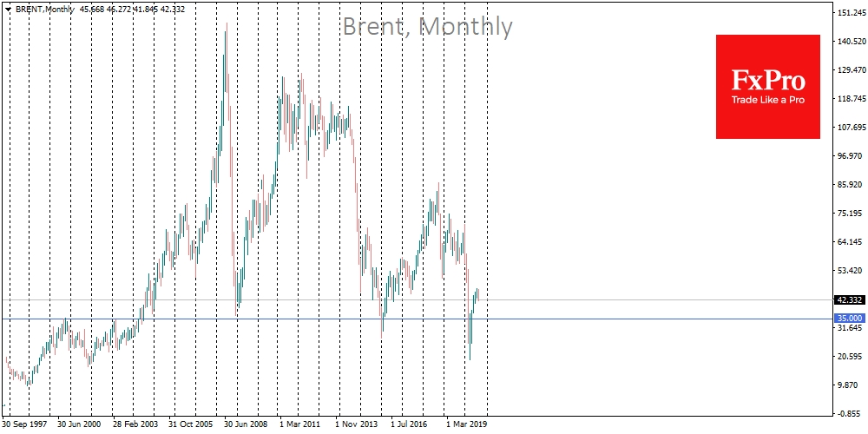The width and height of the screenshot is (868, 434).
Task: Click the 129.470 price axis label
Action: click(x=852, y=70)
